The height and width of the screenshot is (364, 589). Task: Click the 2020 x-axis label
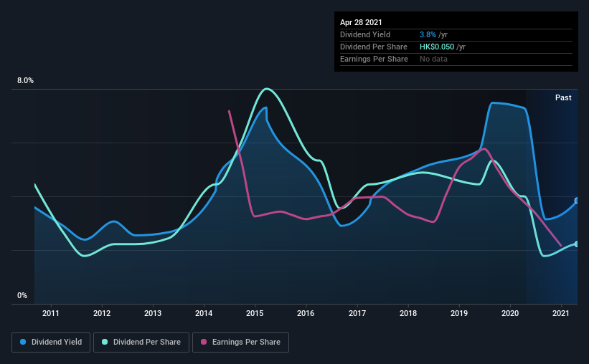tap(510, 313)
